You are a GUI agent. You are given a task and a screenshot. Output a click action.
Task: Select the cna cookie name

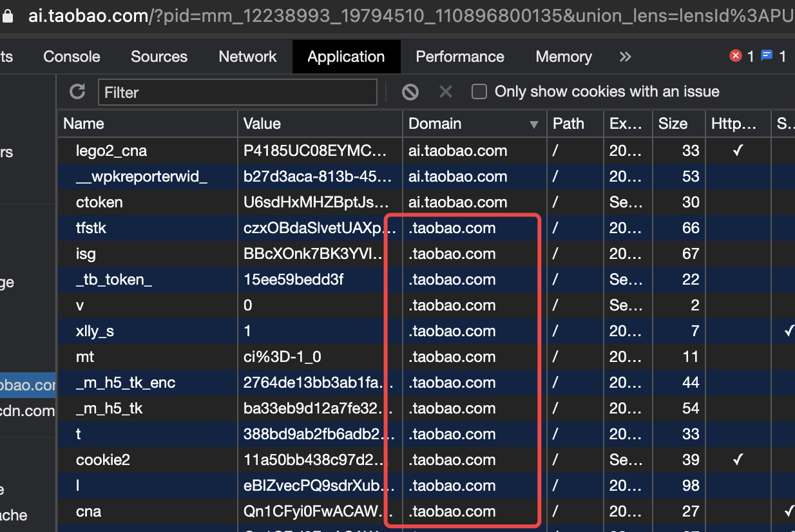pyautogui.click(x=88, y=511)
